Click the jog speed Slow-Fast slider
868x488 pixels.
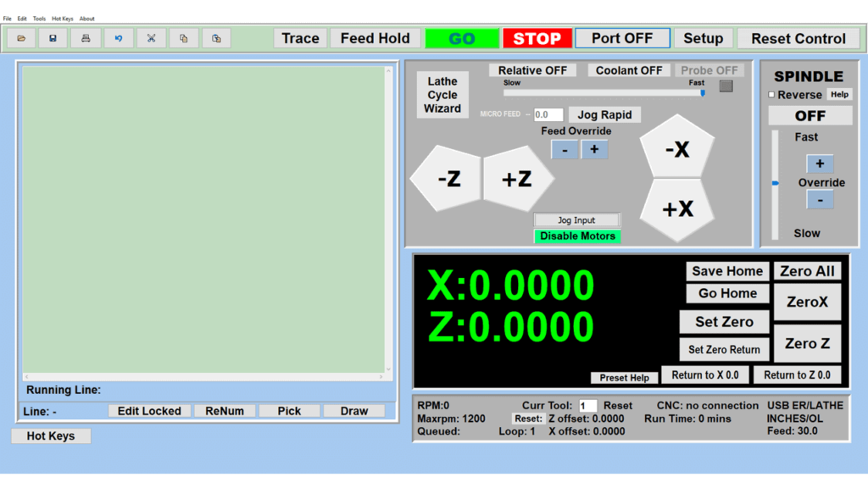603,93
